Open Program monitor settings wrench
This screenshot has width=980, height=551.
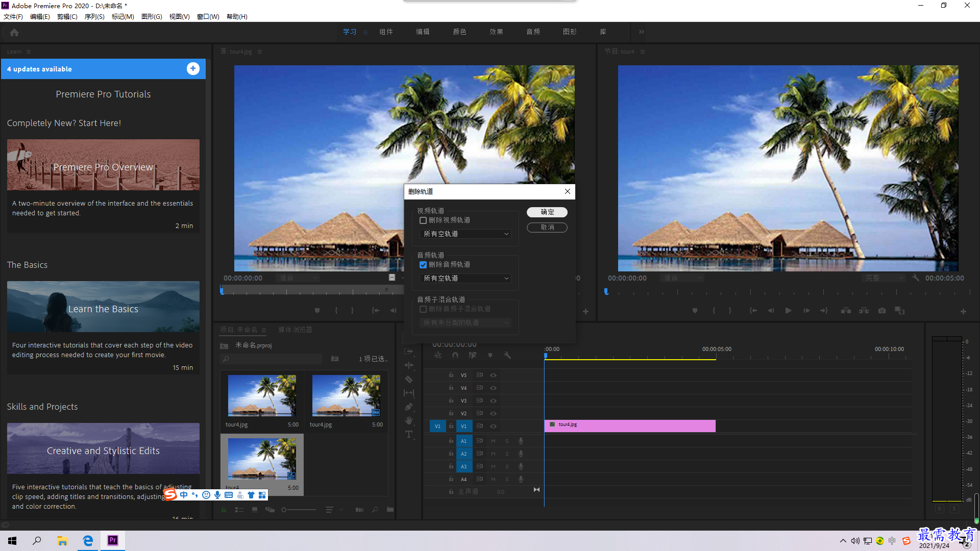click(916, 278)
